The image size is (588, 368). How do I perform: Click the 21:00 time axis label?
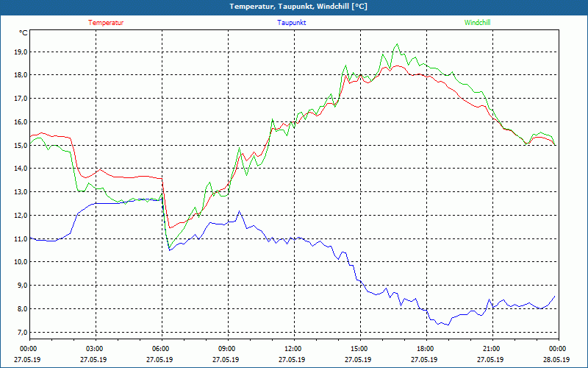491,349
